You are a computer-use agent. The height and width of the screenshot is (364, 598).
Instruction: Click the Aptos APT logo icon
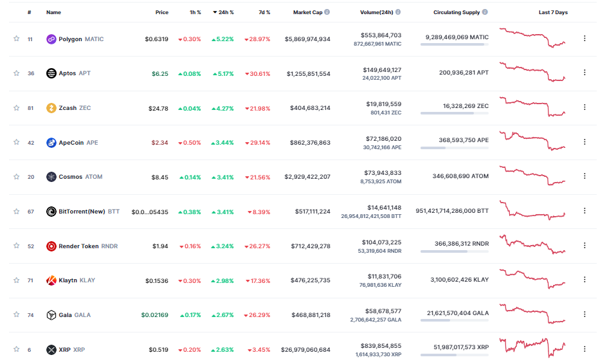[x=51, y=73]
